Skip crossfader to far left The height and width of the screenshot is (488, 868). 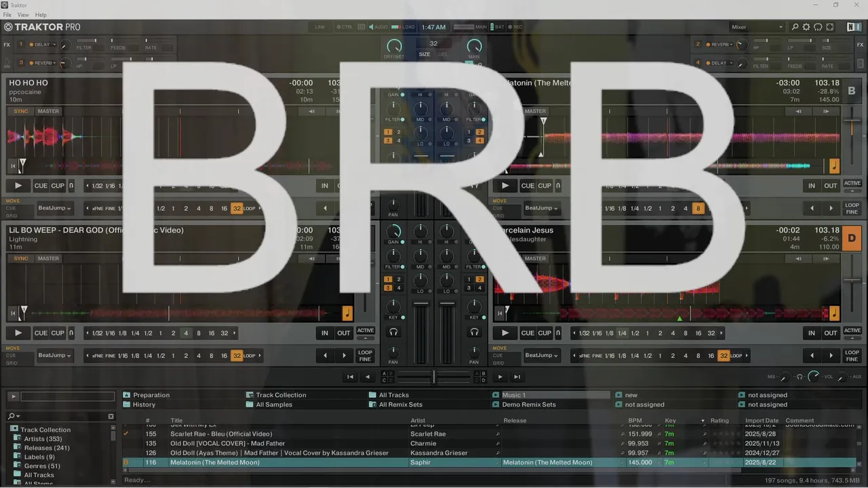(350, 377)
